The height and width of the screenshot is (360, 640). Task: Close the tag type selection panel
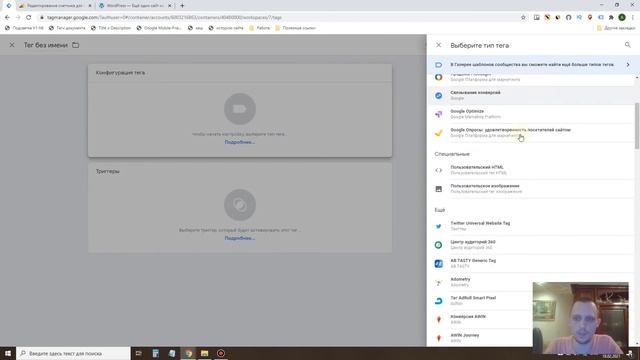(438, 45)
